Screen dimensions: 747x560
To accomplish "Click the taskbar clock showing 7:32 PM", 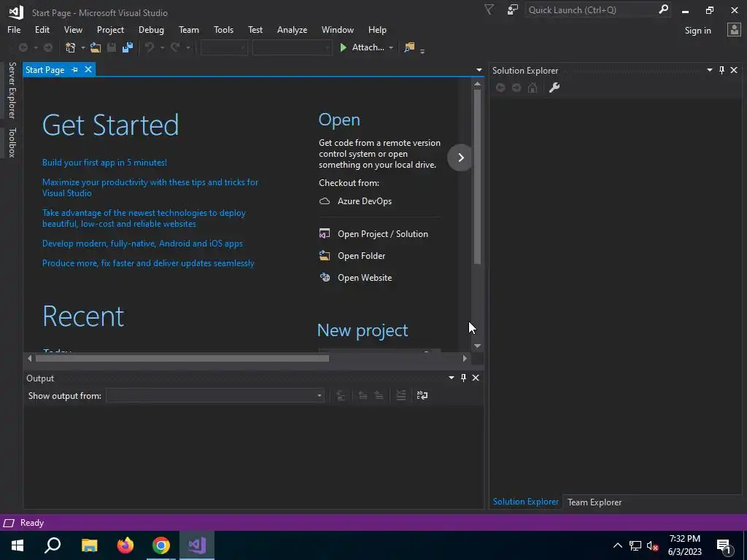I will [x=684, y=545].
